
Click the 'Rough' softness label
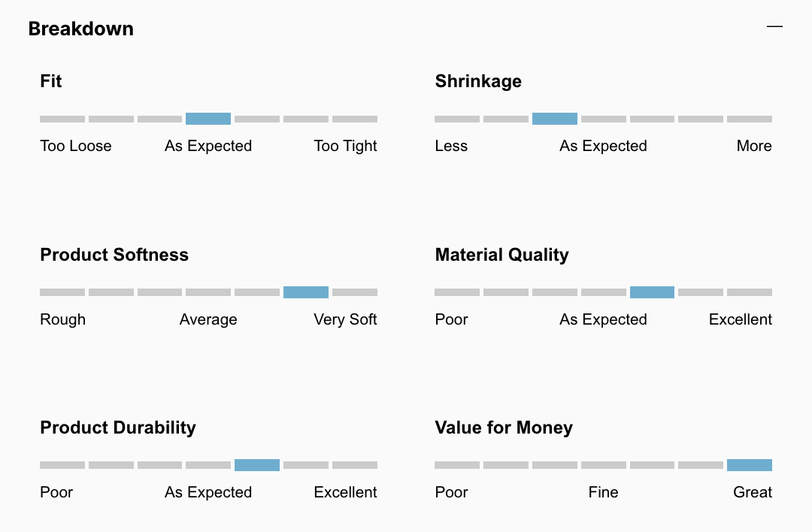[x=63, y=319]
